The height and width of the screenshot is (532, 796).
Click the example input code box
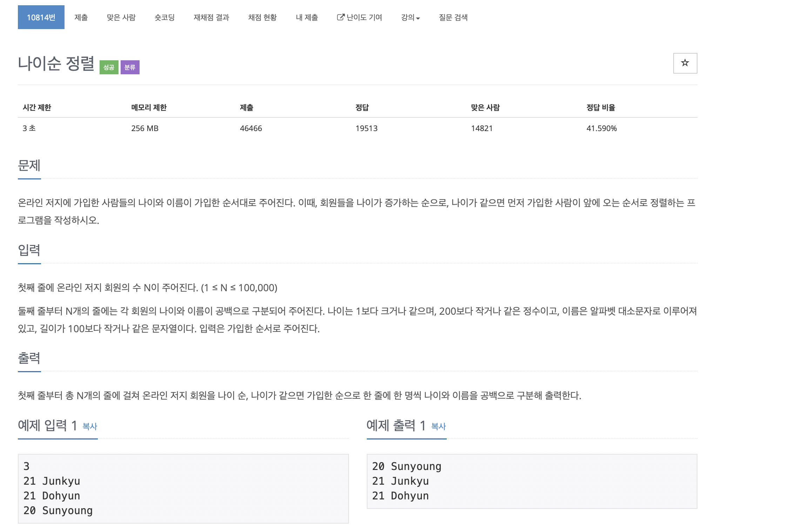point(183,488)
